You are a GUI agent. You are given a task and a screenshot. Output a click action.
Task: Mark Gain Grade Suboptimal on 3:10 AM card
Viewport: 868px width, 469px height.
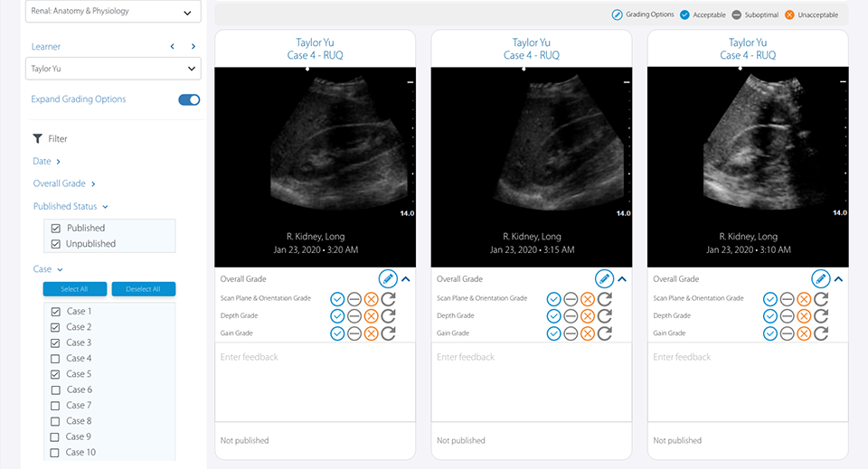pos(788,333)
